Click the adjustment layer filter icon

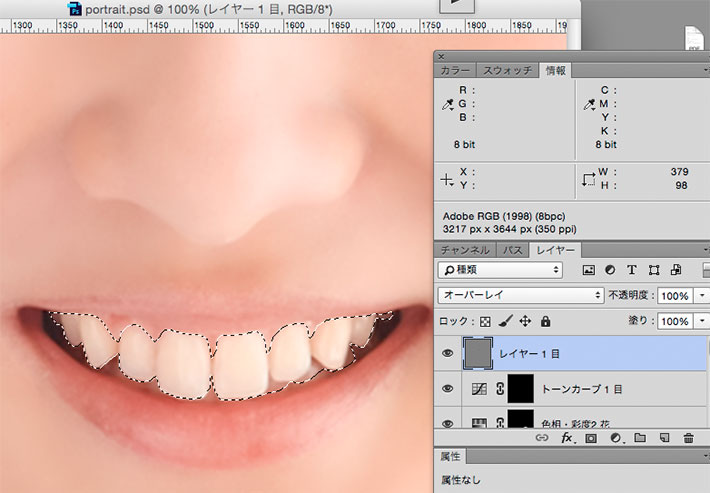pos(610,270)
